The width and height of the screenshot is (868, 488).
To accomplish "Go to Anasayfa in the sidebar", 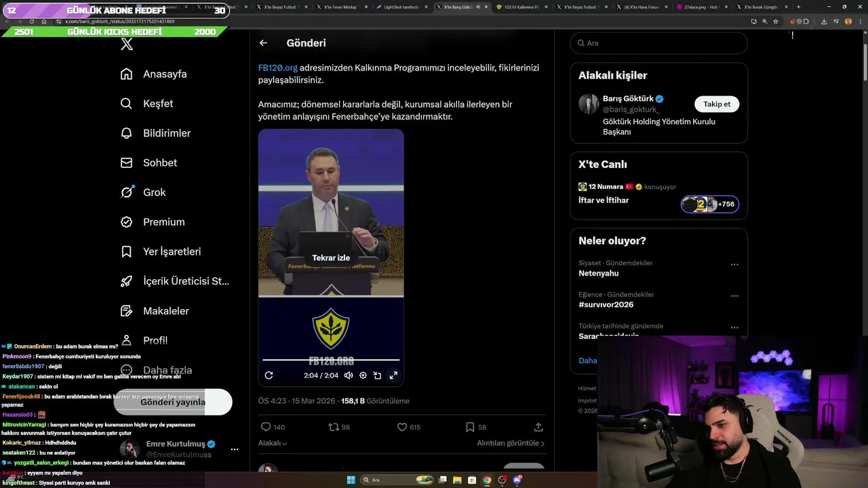I will 153,74.
